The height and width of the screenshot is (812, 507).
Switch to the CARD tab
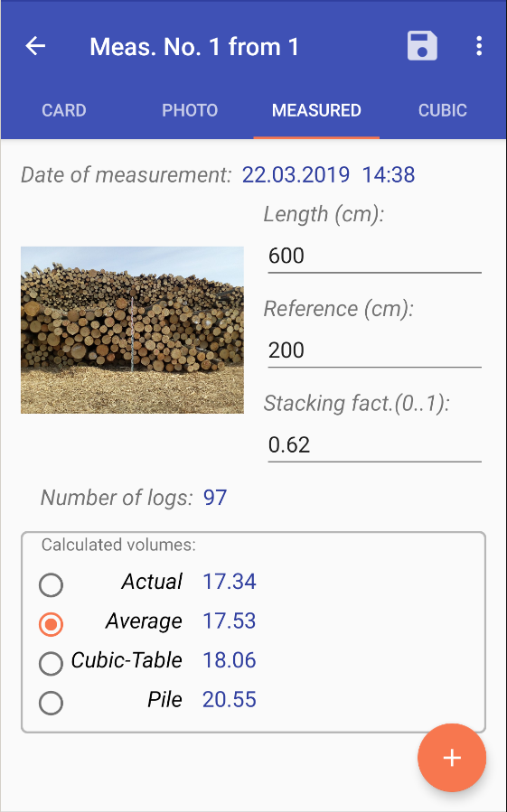[x=64, y=110]
